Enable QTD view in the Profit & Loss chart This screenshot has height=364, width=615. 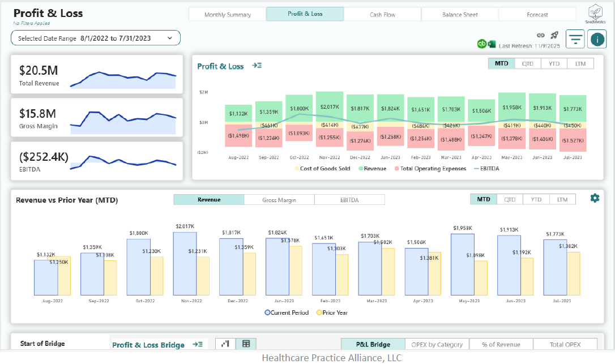527,63
